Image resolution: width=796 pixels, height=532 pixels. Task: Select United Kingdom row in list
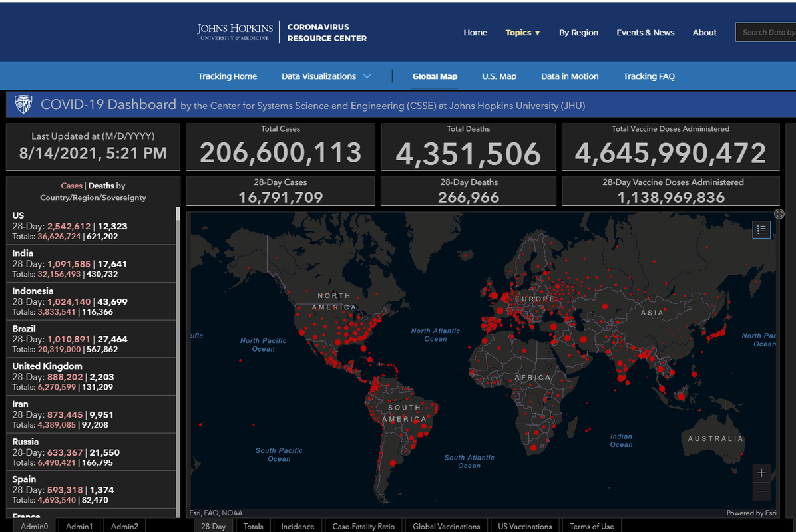pyautogui.click(x=91, y=376)
